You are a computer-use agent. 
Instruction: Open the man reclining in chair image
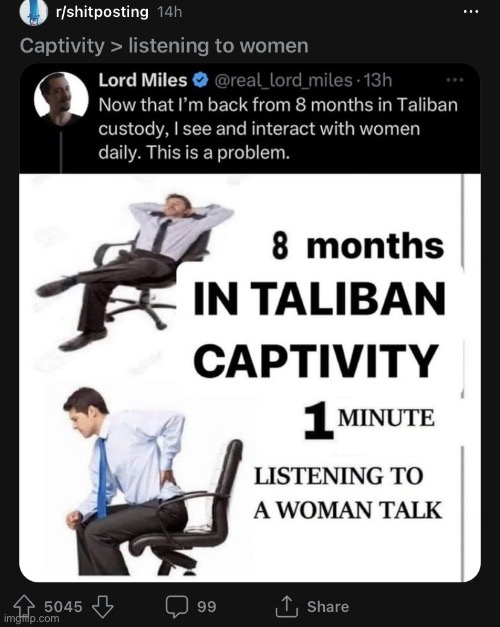[x=136, y=271]
